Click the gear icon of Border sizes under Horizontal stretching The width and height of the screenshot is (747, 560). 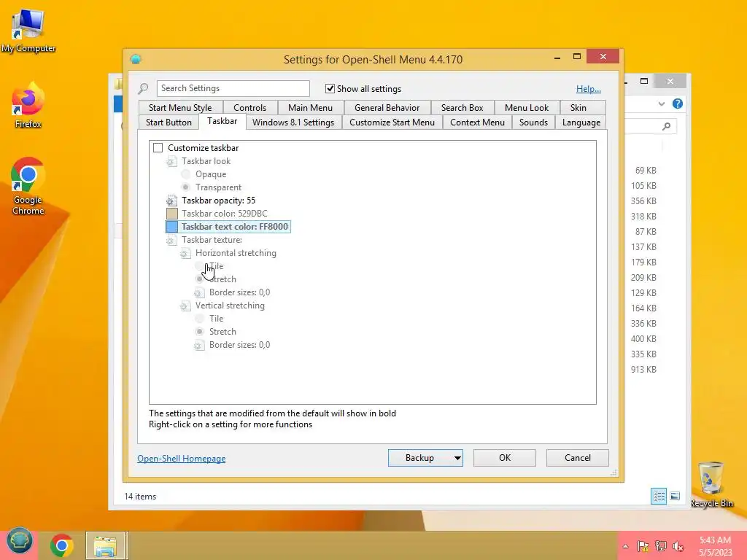coord(199,292)
